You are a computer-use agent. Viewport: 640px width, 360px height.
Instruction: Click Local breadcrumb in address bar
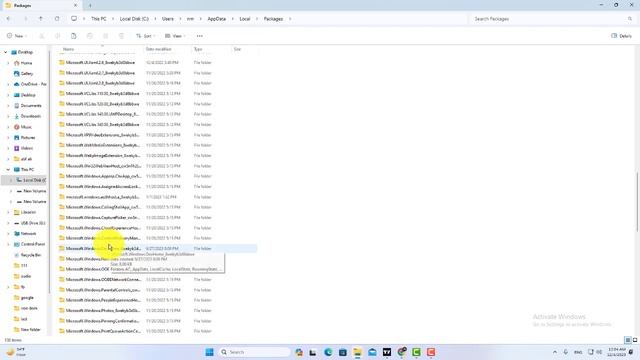[x=245, y=19]
